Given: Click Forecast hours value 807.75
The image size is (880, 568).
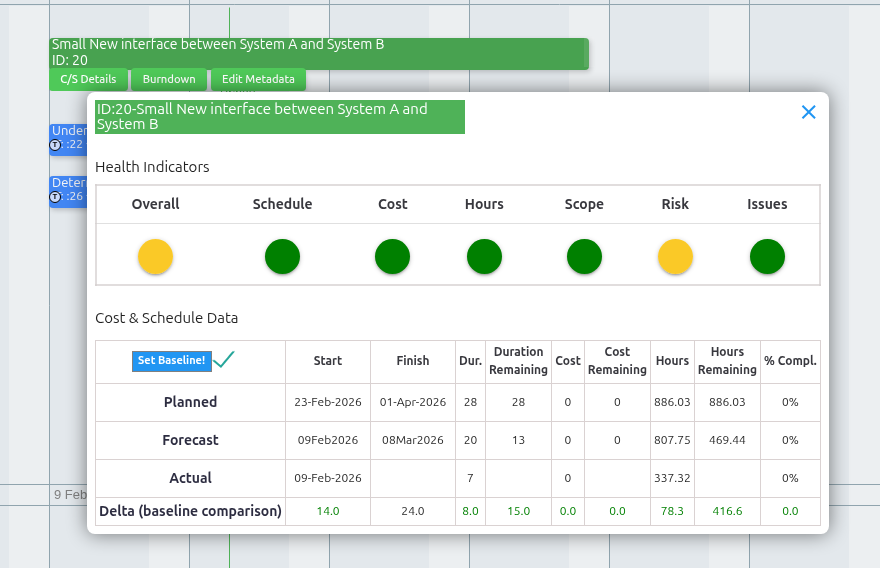Looking at the screenshot, I should (672, 441).
